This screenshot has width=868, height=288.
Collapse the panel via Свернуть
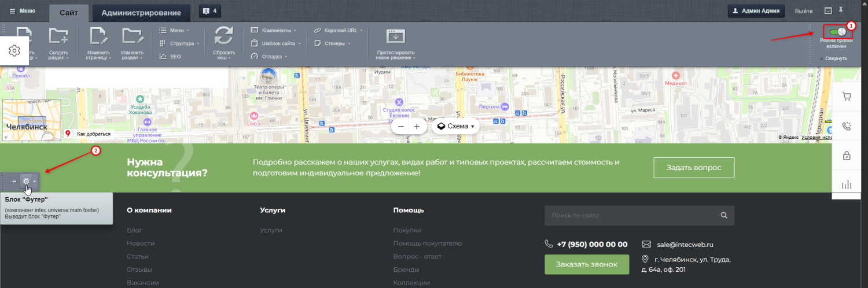pos(833,58)
